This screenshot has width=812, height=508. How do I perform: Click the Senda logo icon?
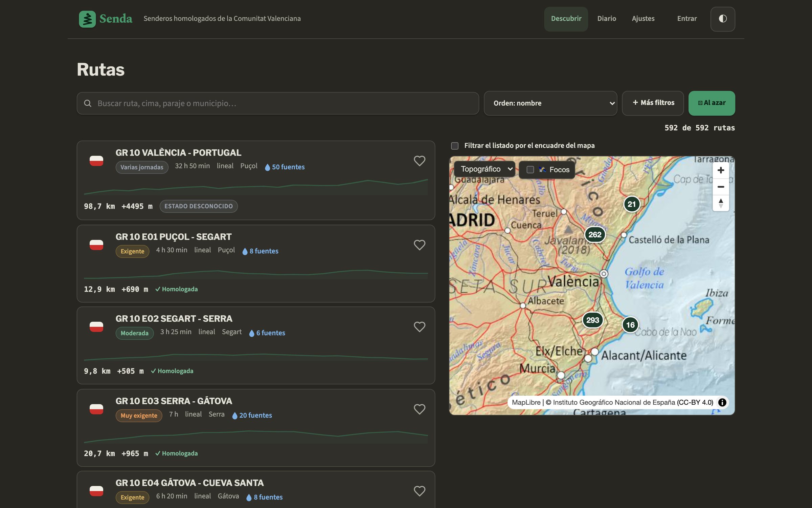(87, 19)
